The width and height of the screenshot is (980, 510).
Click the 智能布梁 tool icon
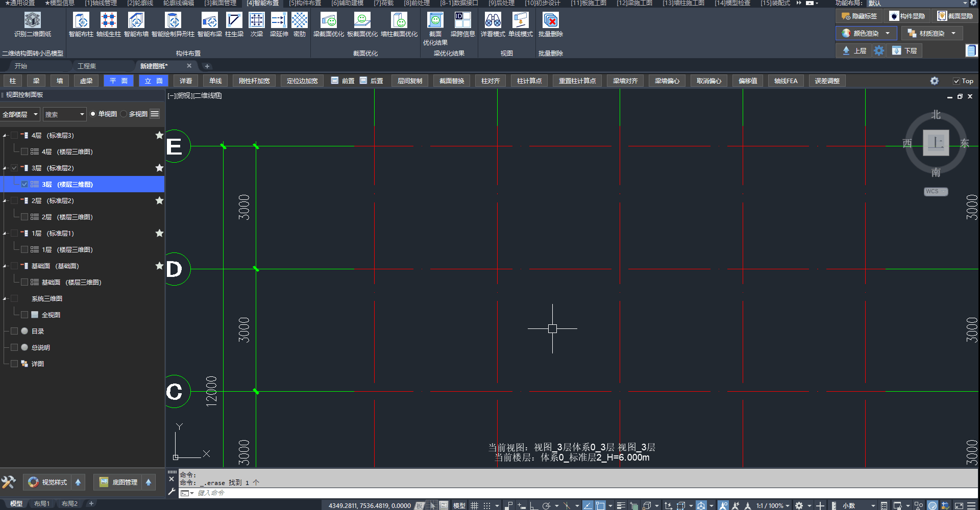[209, 21]
